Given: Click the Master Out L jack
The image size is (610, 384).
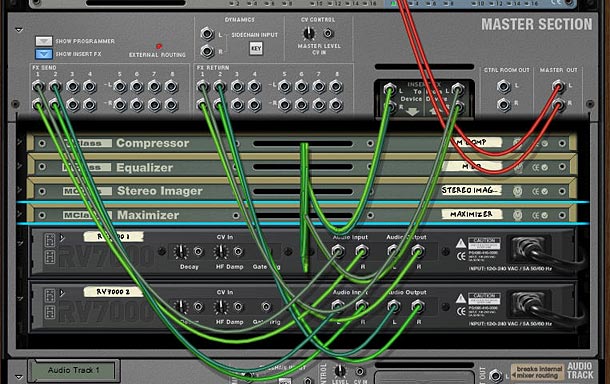Looking at the screenshot, I should pos(558,86).
